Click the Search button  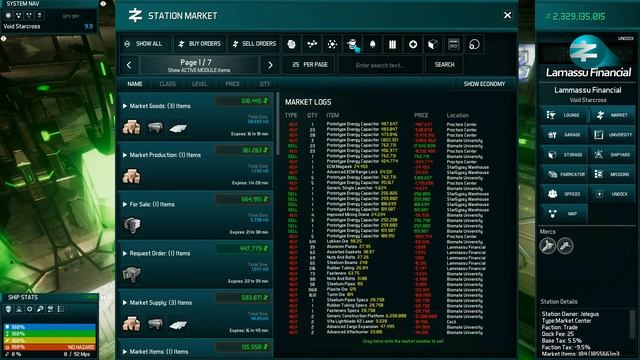point(444,65)
